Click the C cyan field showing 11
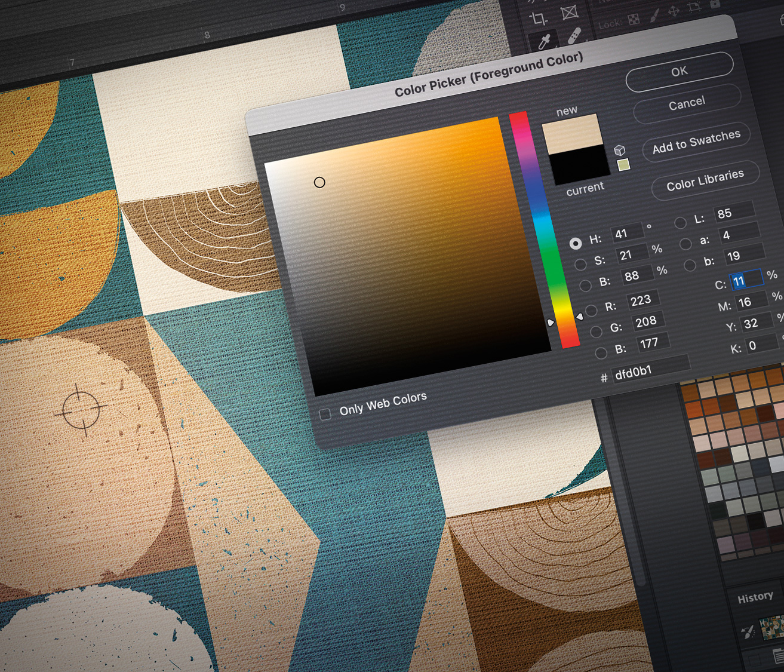This screenshot has width=784, height=672. pos(746,280)
